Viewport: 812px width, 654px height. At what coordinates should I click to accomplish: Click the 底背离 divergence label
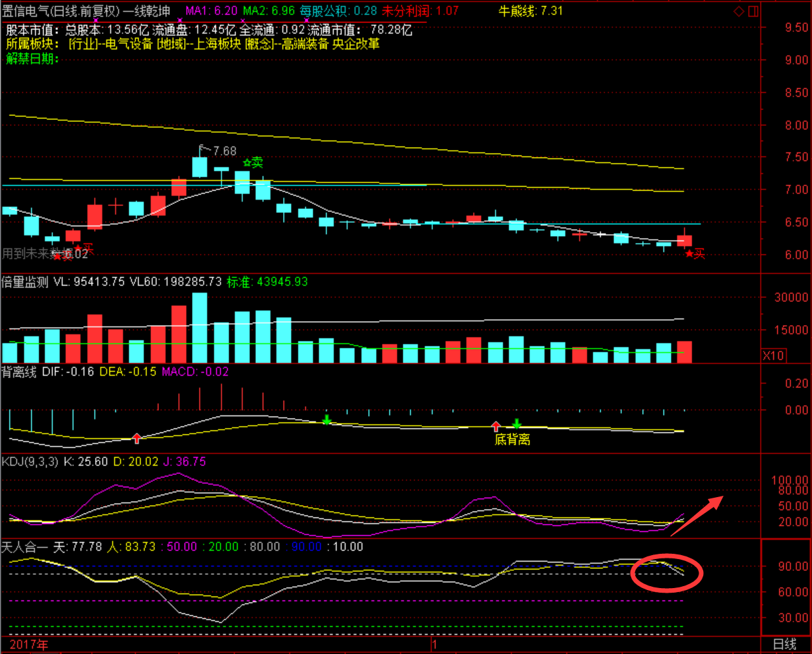point(513,439)
